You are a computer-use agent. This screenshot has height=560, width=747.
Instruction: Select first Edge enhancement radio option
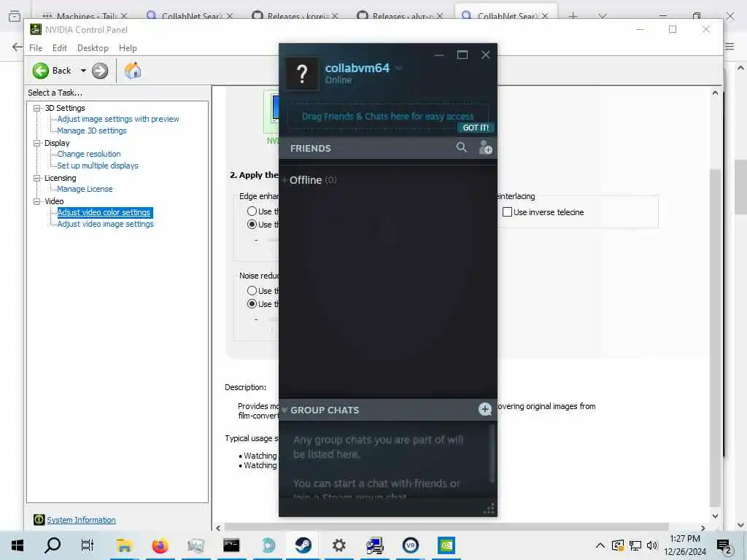click(252, 211)
